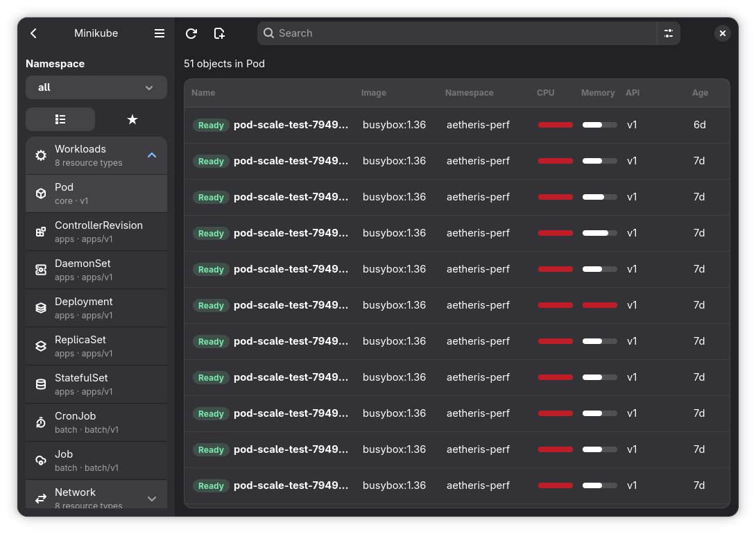This screenshot has width=756, height=534.
Task: Click the red Memory bar in the table
Action: 600,305
